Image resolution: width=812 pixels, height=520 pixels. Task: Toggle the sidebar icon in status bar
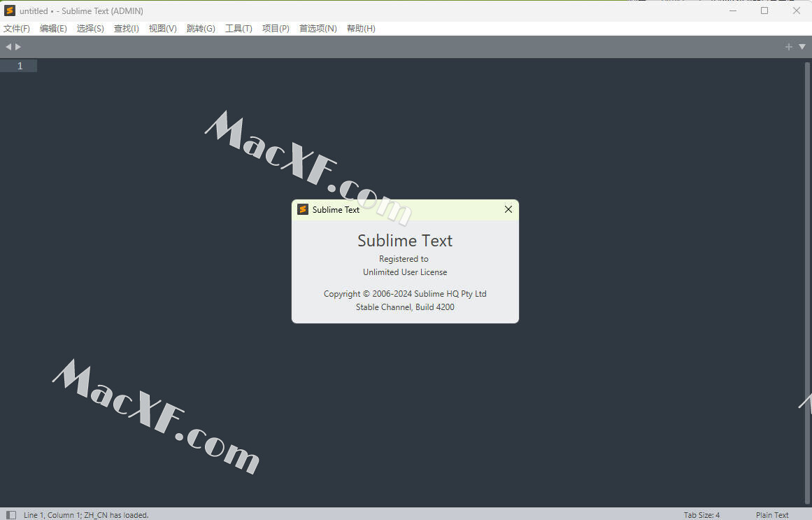[11, 515]
